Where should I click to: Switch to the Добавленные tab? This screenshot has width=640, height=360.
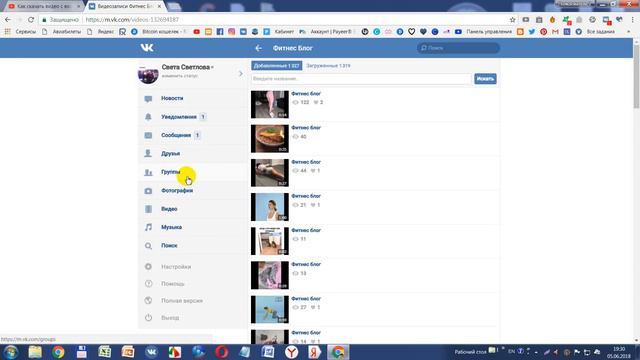276,66
